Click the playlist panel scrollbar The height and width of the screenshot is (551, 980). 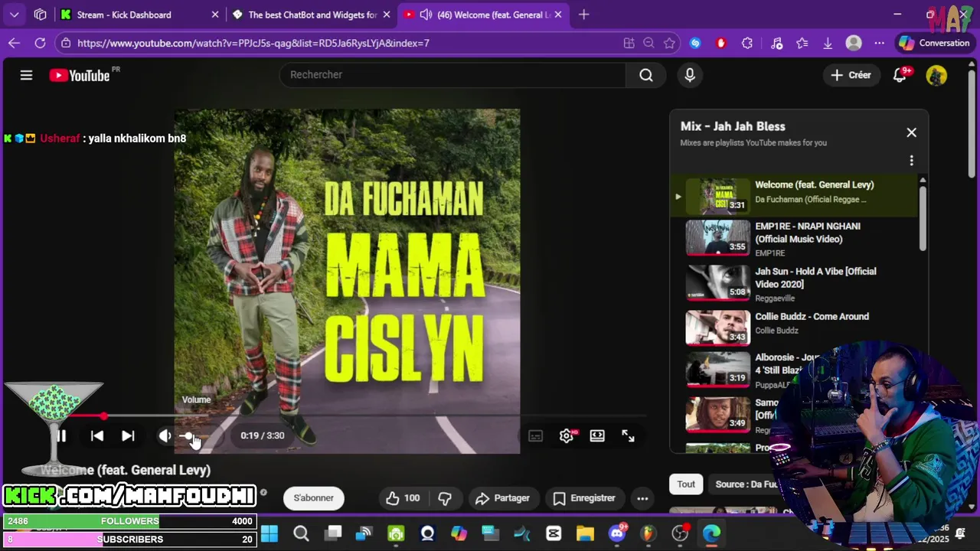tap(922, 218)
